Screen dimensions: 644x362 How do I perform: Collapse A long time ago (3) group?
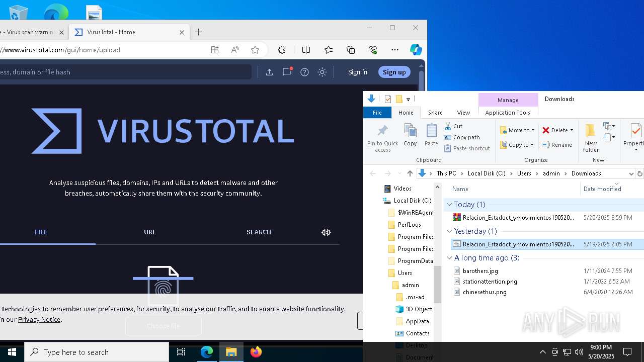[449, 258]
